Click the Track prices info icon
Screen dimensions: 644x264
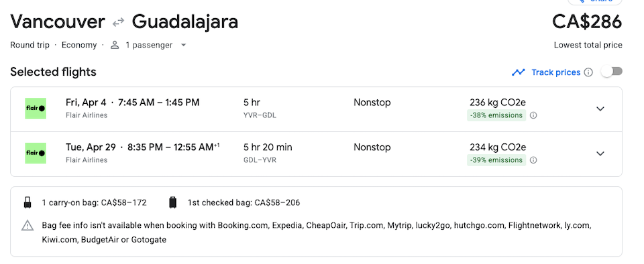[588, 72]
